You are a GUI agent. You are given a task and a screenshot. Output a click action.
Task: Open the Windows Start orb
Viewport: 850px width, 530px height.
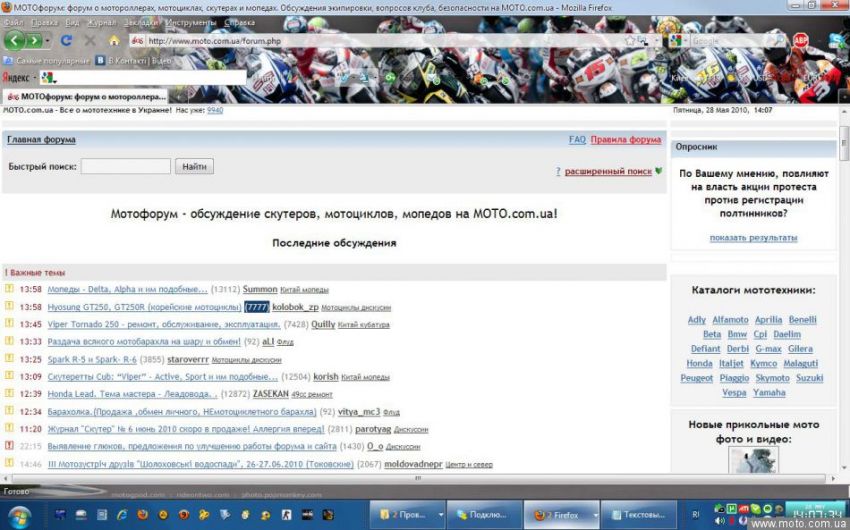[20, 514]
